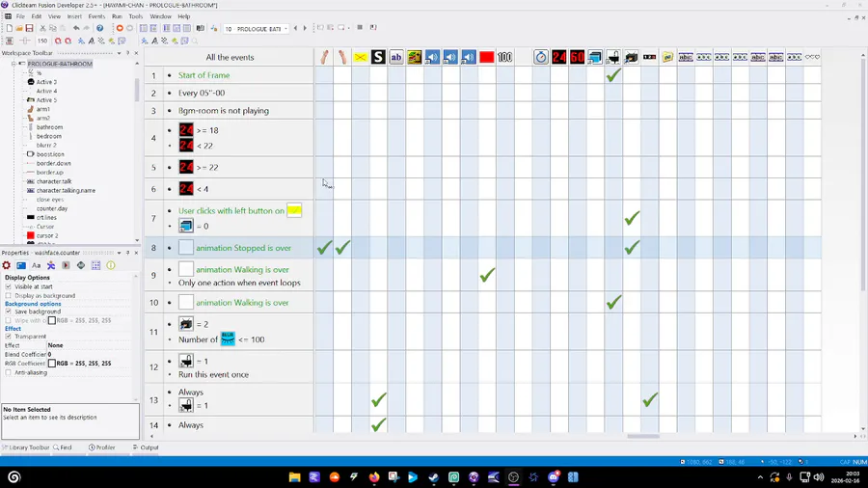Click the Stop square icon in toolbar
Image resolution: width=868 pixels, height=488 pixels.
click(x=360, y=27)
